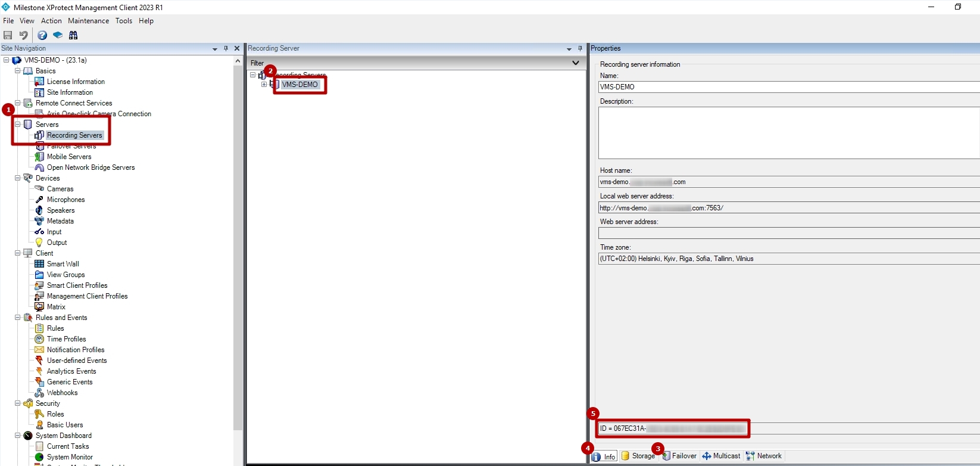The width and height of the screenshot is (980, 466).
Task: Select Management Client Profiles tree item
Action: coord(88,296)
